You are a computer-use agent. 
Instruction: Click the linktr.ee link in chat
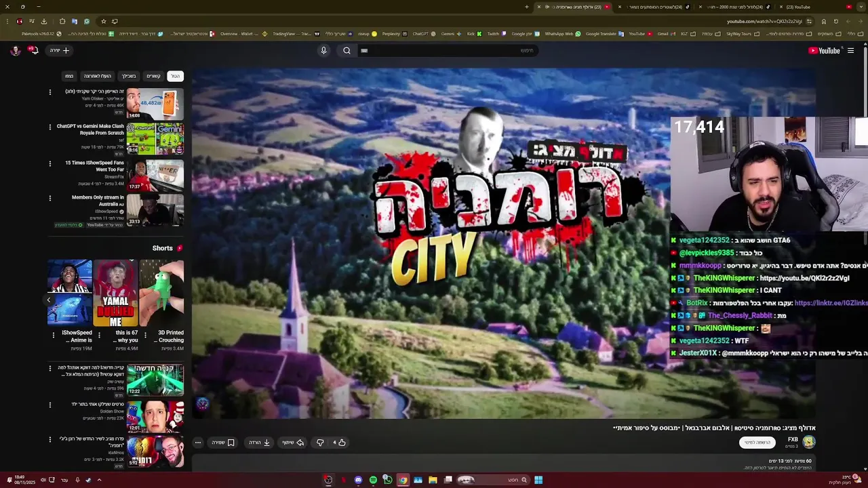tap(831, 303)
